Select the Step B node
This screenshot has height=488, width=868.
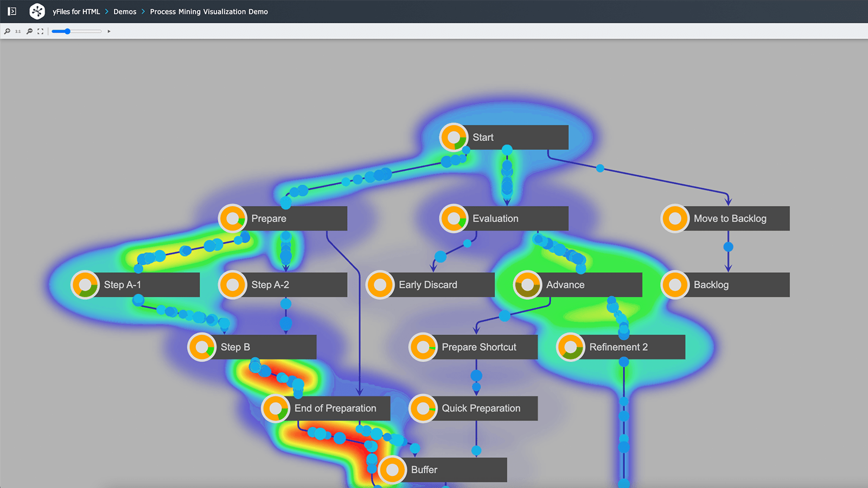252,347
